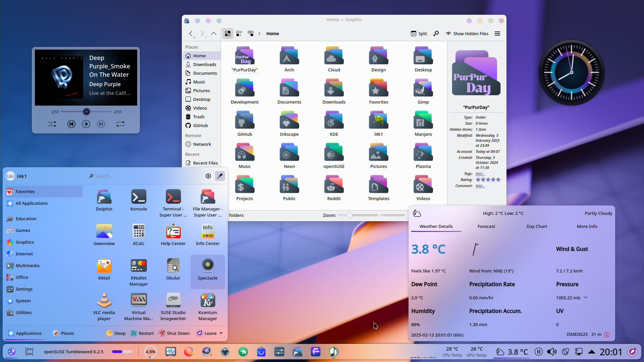Screen dimensions: 644x362
Task: Open launcher configure gear icon
Action: pyautogui.click(x=208, y=176)
